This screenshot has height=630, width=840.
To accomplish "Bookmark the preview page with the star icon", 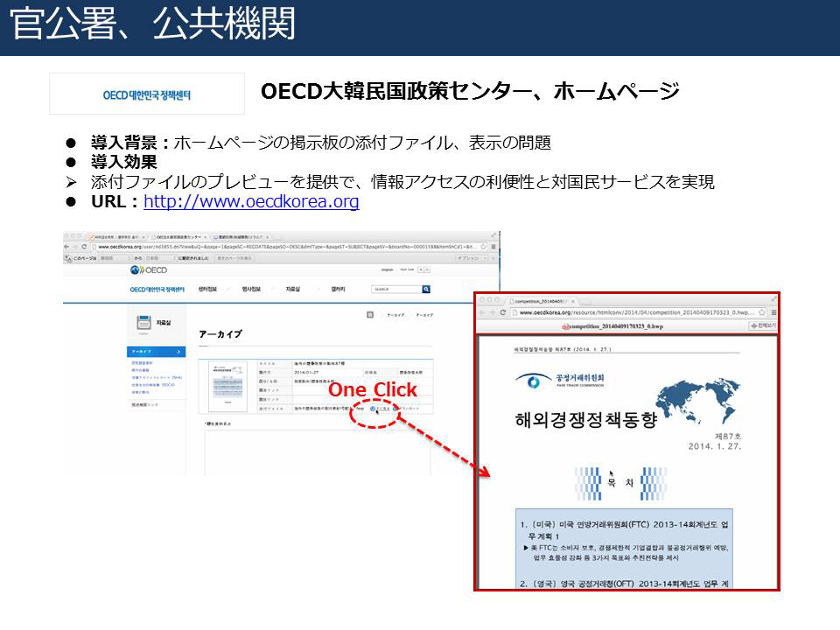I will (762, 312).
